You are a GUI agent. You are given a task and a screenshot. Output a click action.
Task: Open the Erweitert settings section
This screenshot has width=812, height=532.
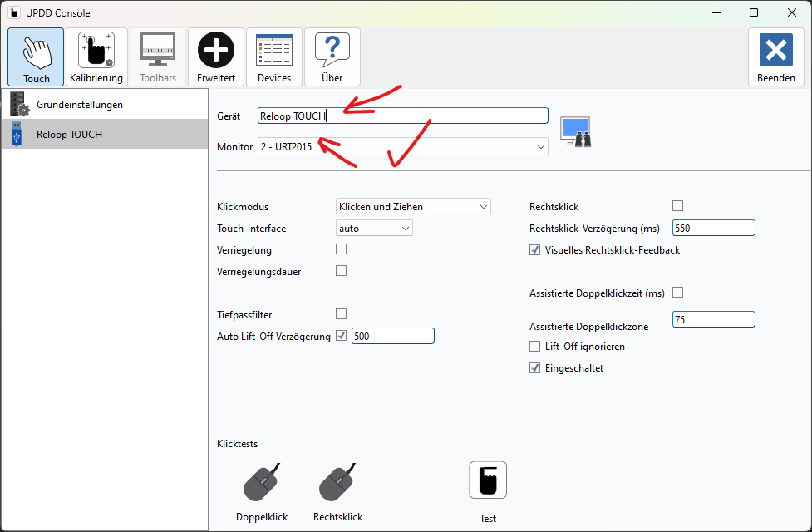point(216,57)
